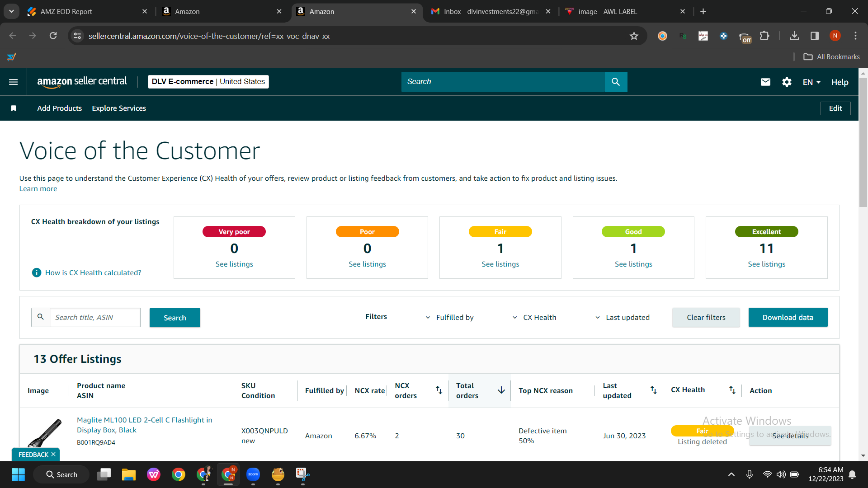The image size is (868, 488).
Task: Open Windows Start menu
Action: [x=18, y=474]
